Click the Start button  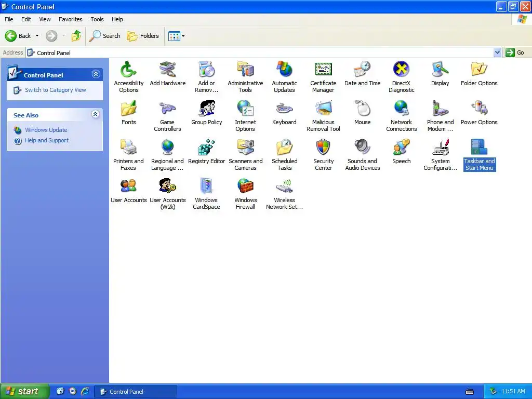25,391
